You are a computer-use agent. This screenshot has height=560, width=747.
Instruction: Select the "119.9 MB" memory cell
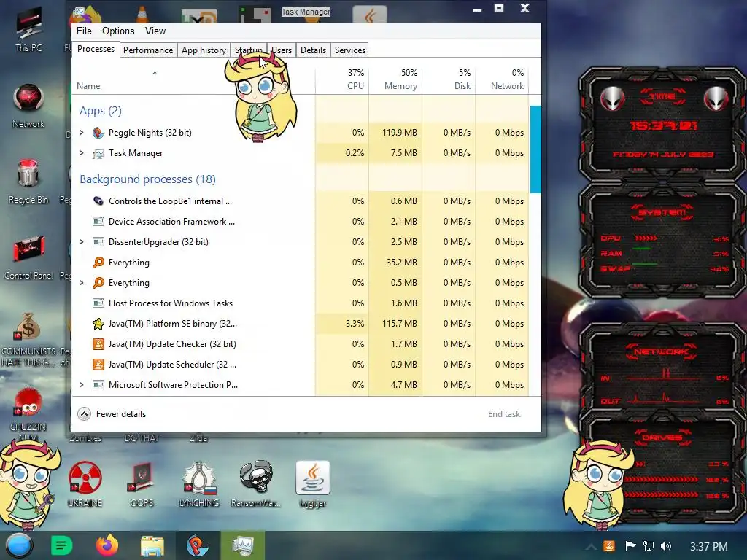pos(395,133)
